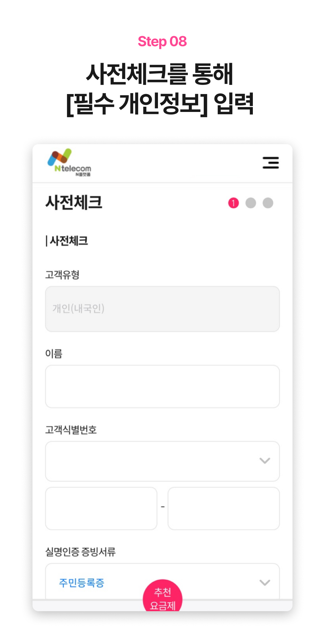Click the 고객유형 label
325x644 pixels.
coord(62,275)
